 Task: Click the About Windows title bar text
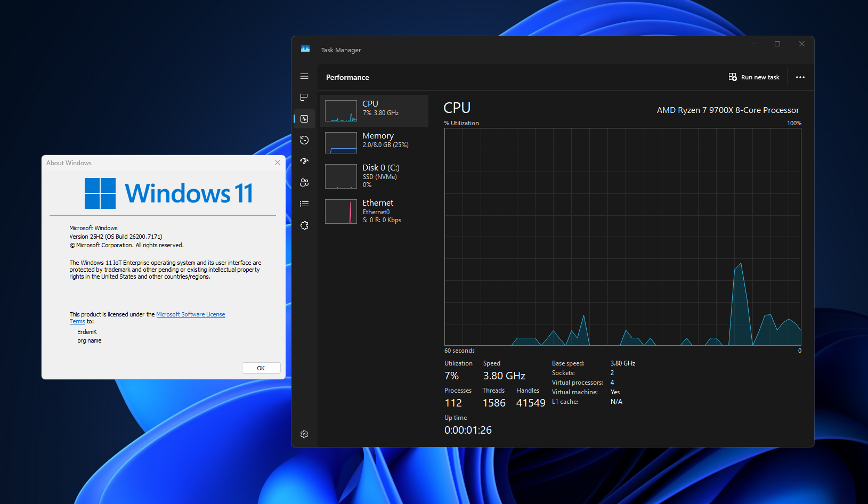pos(69,163)
